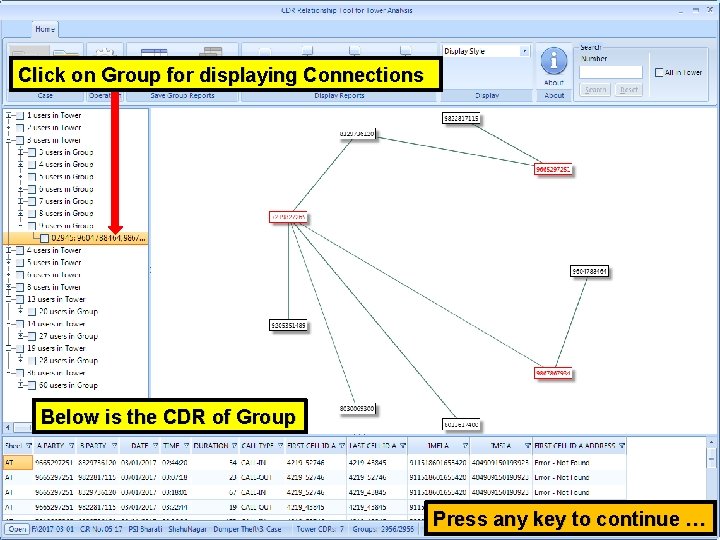This screenshot has height=540, width=720.
Task: Check the box for 20 users in Group
Action: [32, 312]
